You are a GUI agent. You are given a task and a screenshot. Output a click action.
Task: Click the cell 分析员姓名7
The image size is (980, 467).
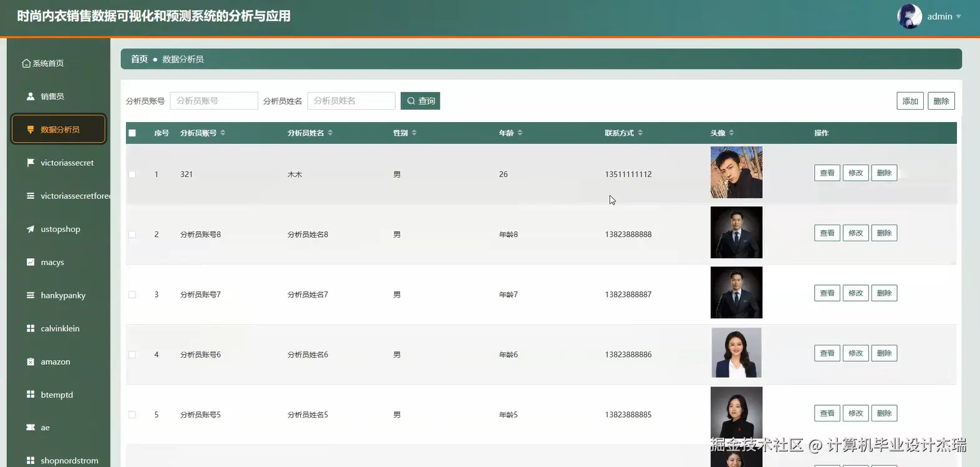click(308, 294)
